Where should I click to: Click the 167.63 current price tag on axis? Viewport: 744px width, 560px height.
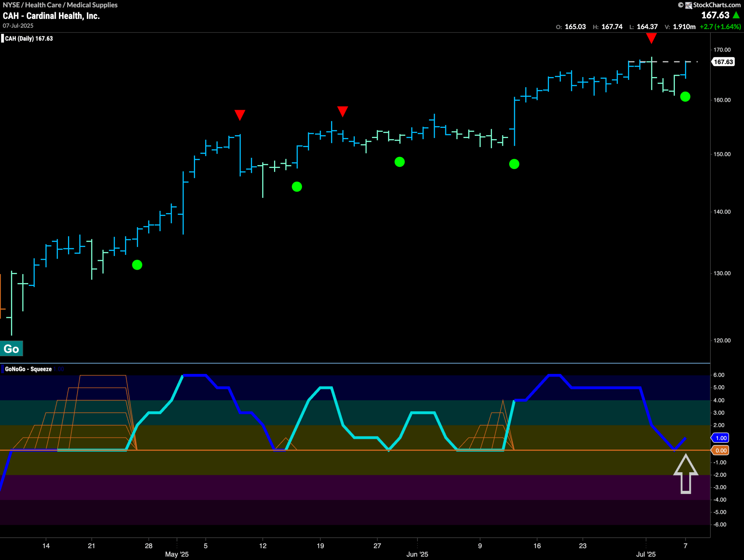(x=723, y=62)
